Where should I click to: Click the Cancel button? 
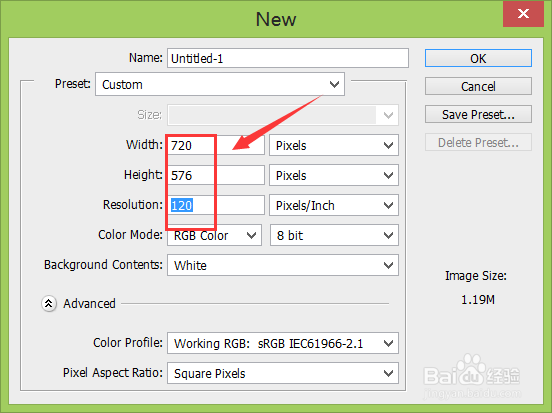(x=478, y=86)
